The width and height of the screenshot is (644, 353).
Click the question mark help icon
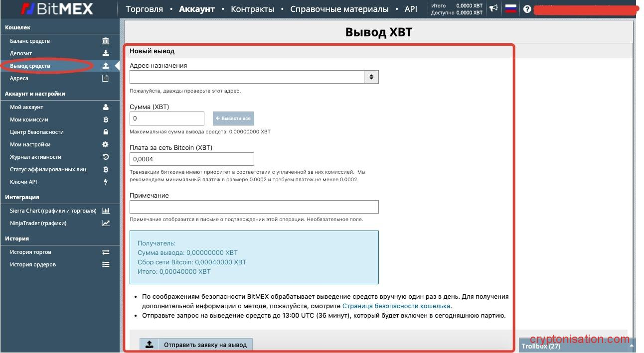[x=527, y=9]
